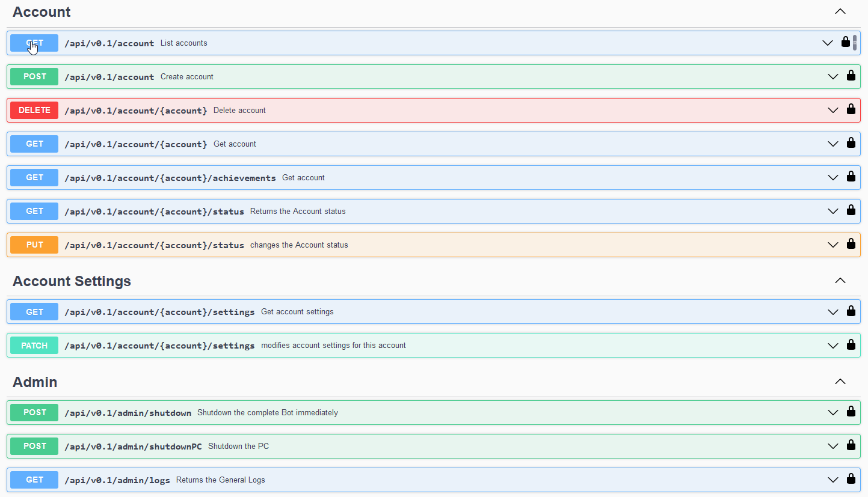Click 'Returns the General Logs' text
Screen dimensions: 868x497
(x=221, y=480)
